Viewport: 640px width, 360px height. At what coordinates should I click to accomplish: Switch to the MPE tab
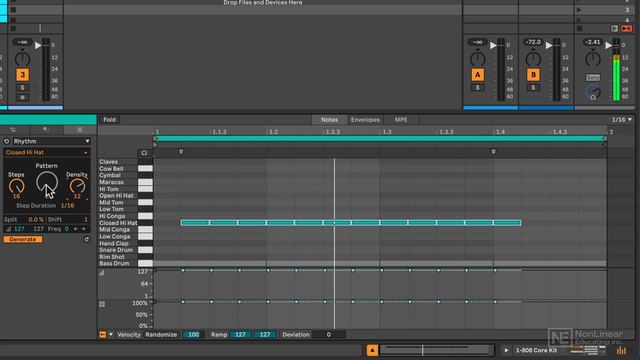pyautogui.click(x=401, y=120)
